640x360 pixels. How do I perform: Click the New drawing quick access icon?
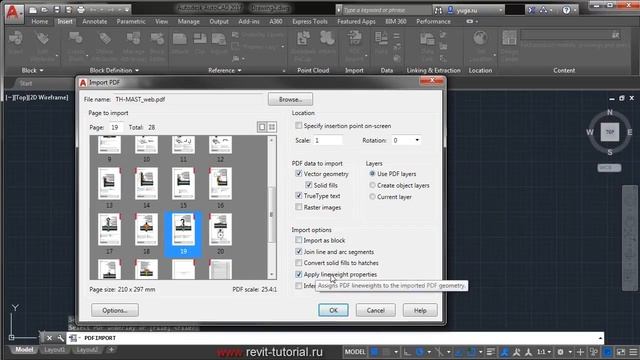[33, 10]
